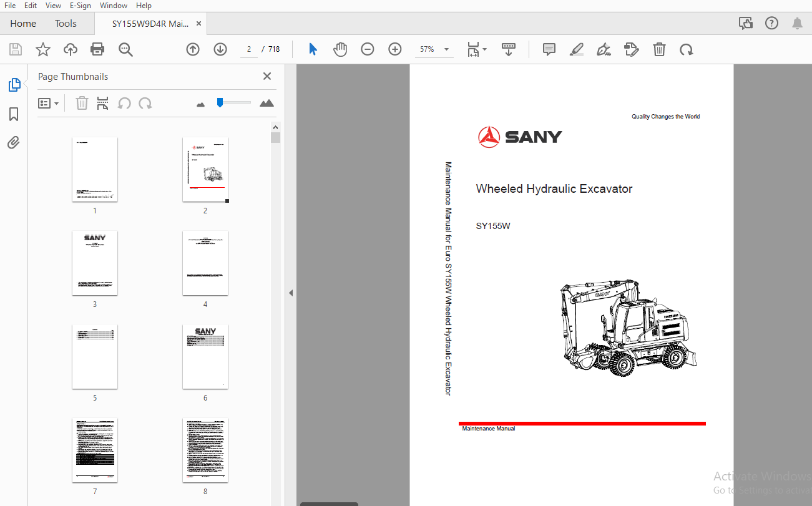Rotate thumbnails clockwise
The width and height of the screenshot is (812, 506).
pos(145,103)
